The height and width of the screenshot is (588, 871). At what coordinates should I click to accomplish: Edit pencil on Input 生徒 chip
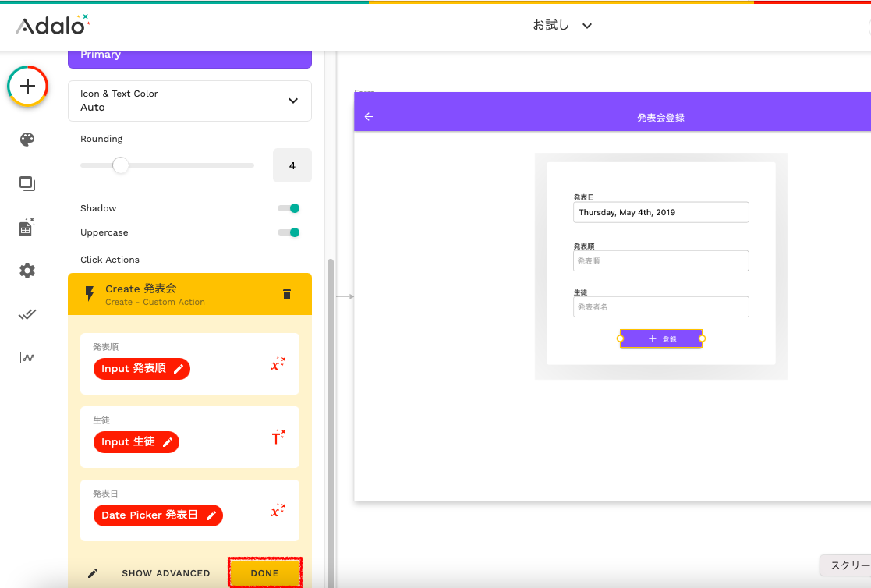[x=167, y=442]
